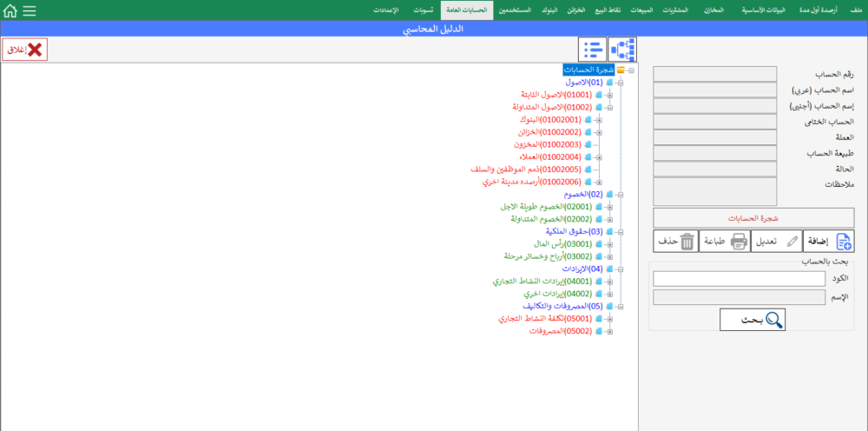Image resolution: width=868 pixels, height=431 pixels.
Task: Click the حذف (delete) trash button
Action: pos(675,242)
